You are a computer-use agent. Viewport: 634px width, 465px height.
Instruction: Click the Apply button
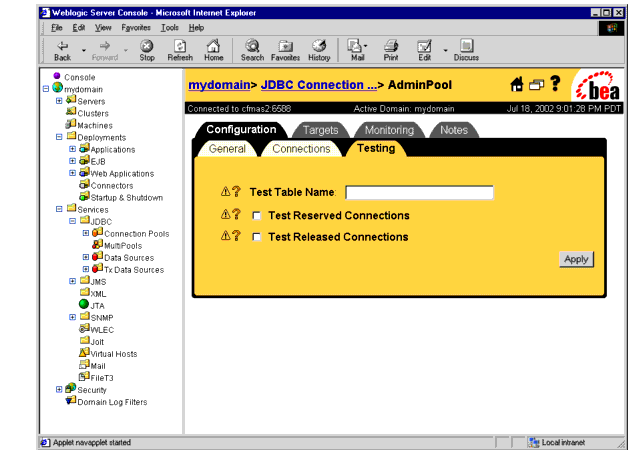coord(576,259)
